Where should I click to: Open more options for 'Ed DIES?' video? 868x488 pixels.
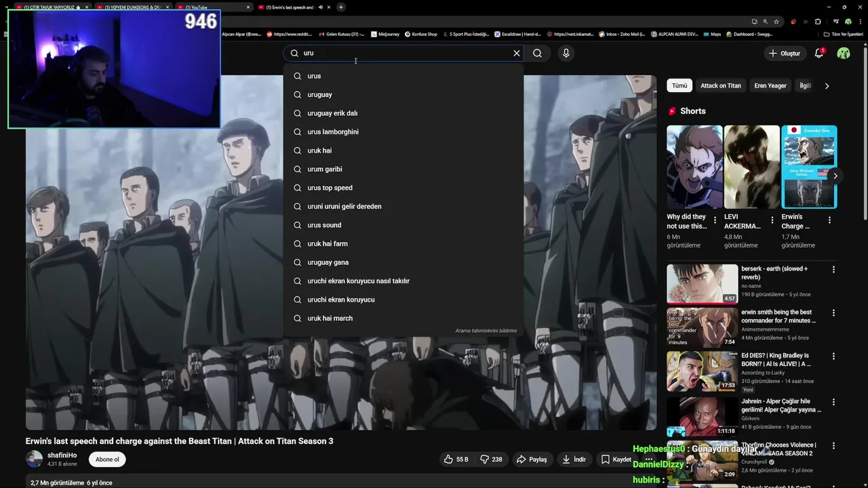pyautogui.click(x=833, y=356)
